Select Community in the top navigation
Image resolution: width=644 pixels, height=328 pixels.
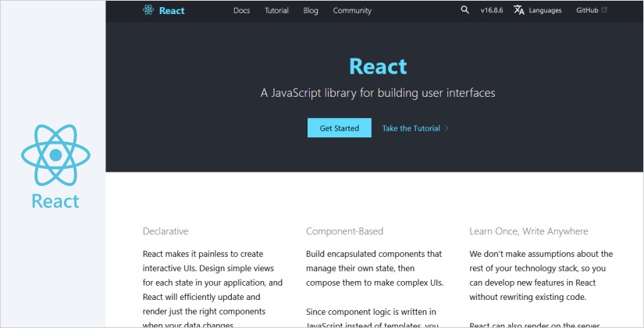pyautogui.click(x=352, y=11)
